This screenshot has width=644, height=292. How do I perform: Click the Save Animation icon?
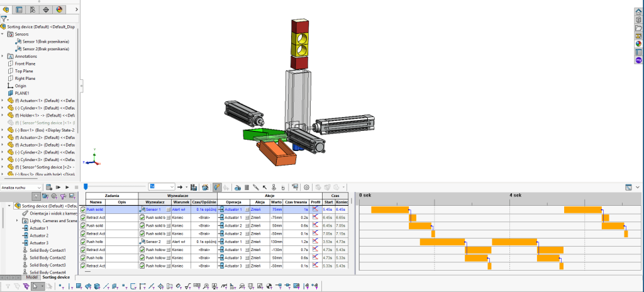[x=204, y=187]
